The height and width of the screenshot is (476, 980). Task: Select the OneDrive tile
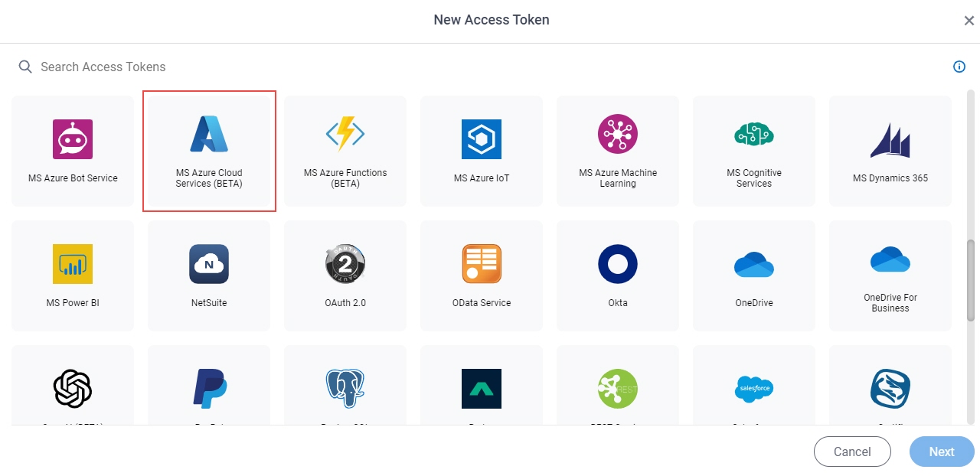pyautogui.click(x=754, y=275)
